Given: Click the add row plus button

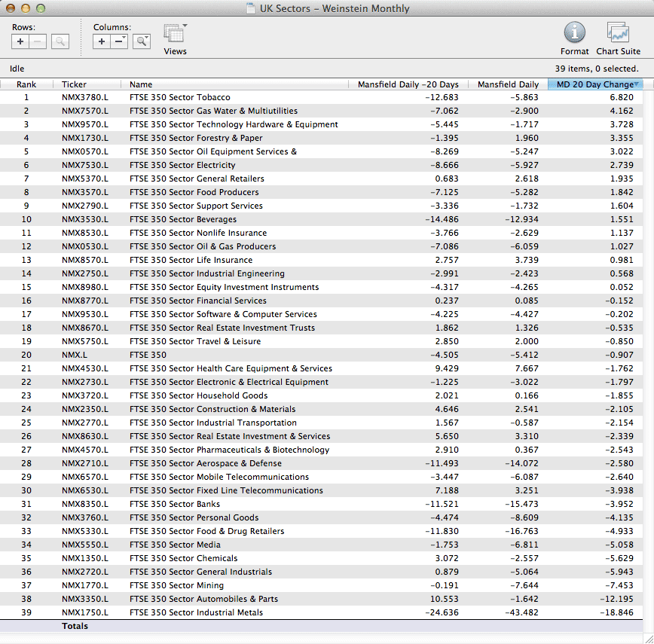Looking at the screenshot, I should 20,42.
